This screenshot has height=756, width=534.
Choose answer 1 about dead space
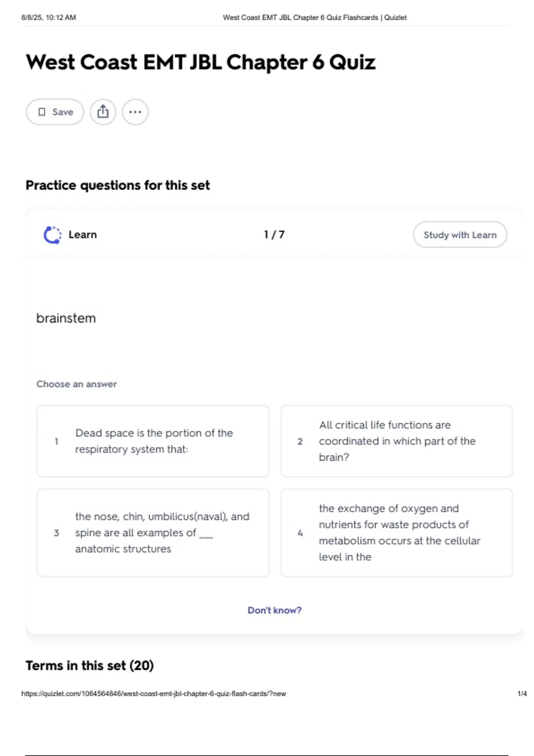tap(153, 441)
